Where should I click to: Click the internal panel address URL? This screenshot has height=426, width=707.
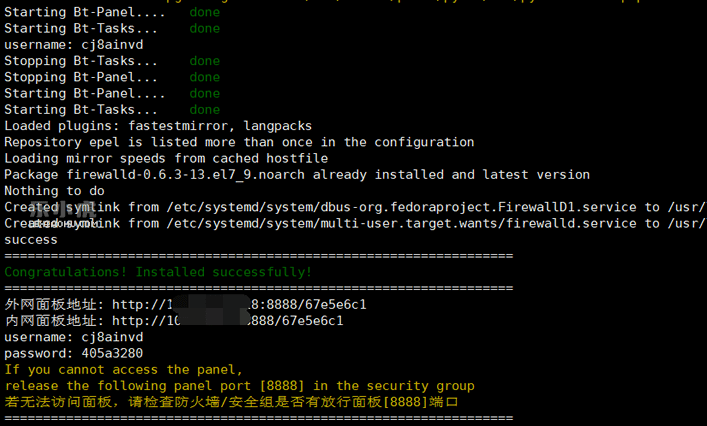point(227,321)
